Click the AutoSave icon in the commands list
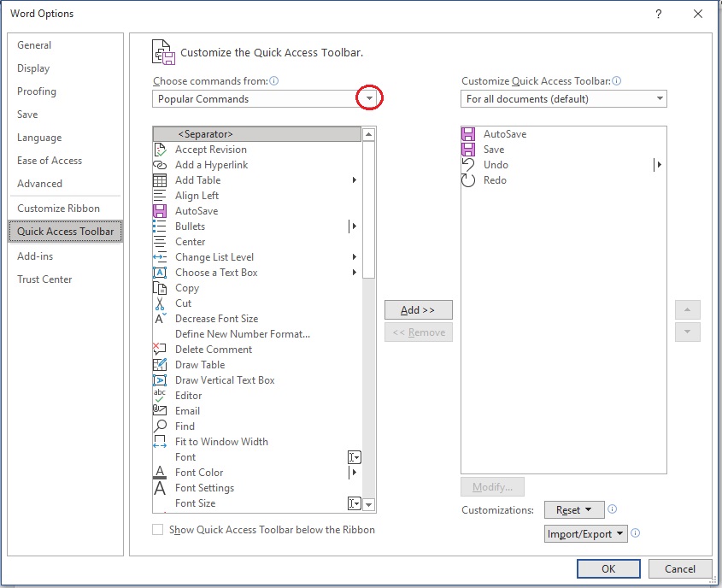This screenshot has width=722, height=588. 160,211
